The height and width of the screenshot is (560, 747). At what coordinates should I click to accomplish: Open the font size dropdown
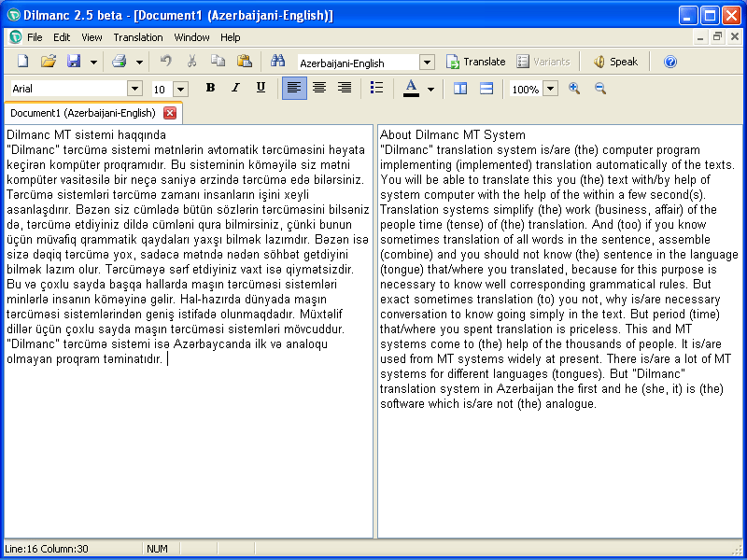pyautogui.click(x=180, y=89)
